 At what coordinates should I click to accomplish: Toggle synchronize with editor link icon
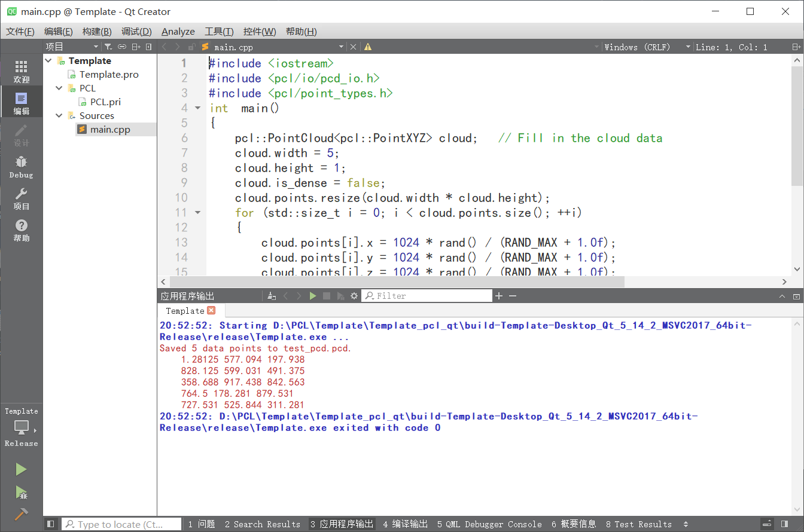(122, 47)
